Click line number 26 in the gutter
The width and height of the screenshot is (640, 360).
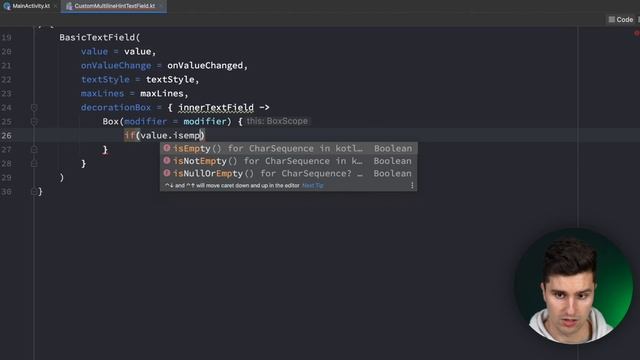(x=7, y=136)
